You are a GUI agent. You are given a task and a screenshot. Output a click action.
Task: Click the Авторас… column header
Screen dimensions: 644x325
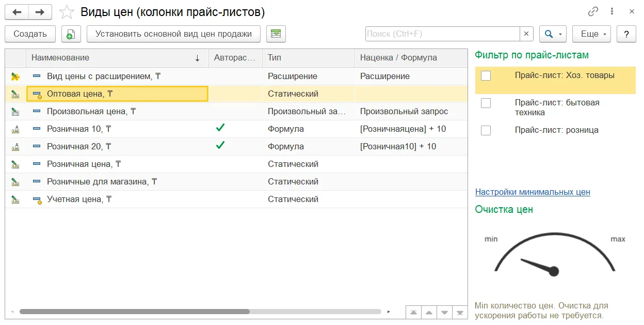coord(235,58)
